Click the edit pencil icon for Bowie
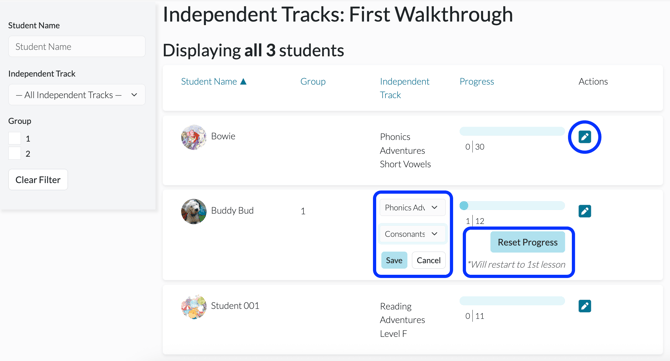670x361 pixels. (585, 137)
